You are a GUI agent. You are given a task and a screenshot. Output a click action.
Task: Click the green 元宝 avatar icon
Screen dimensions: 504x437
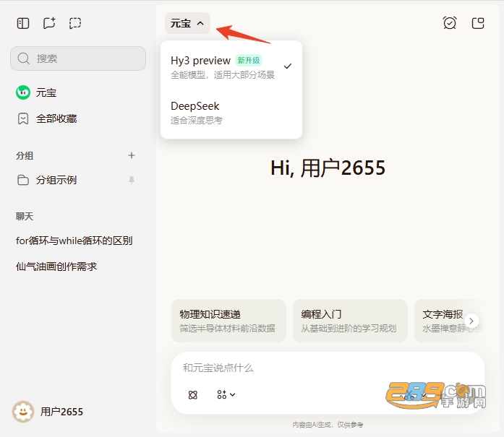click(23, 92)
